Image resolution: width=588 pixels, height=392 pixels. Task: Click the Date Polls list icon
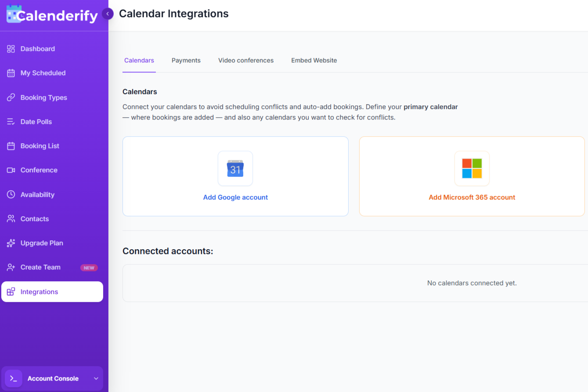tap(10, 121)
